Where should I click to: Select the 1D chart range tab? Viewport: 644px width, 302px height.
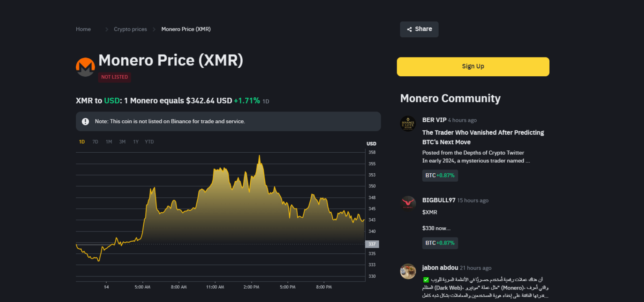pos(82,142)
